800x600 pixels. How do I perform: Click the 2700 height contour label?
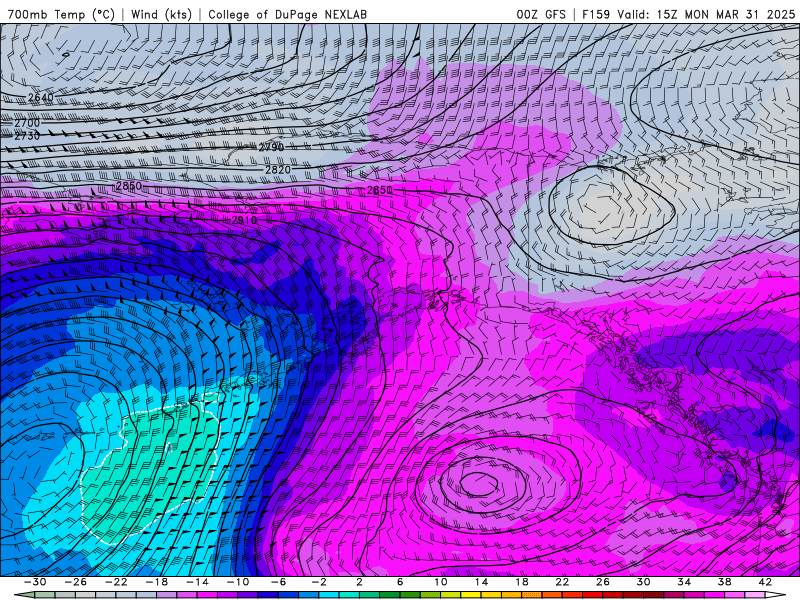click(27, 123)
